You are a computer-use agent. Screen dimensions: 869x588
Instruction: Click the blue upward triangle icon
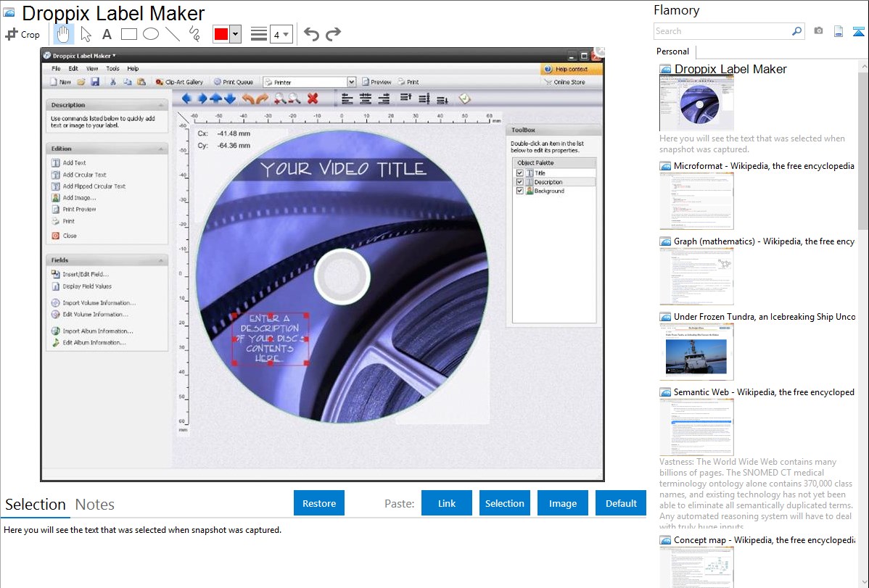(859, 31)
